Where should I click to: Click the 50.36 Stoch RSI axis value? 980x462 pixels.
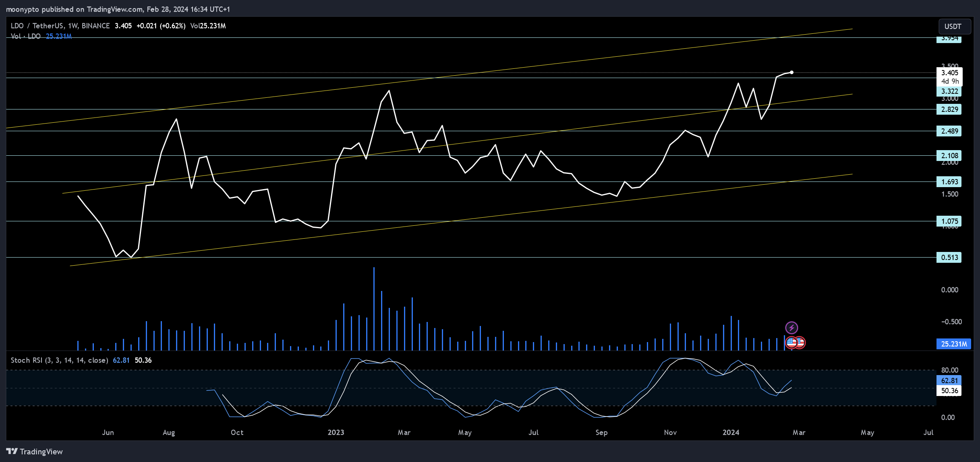[x=949, y=391]
